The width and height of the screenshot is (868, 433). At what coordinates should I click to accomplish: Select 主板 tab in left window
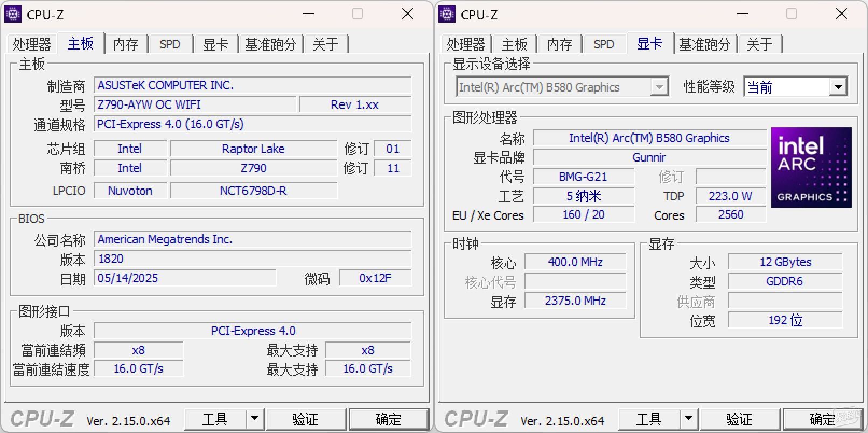(x=80, y=43)
